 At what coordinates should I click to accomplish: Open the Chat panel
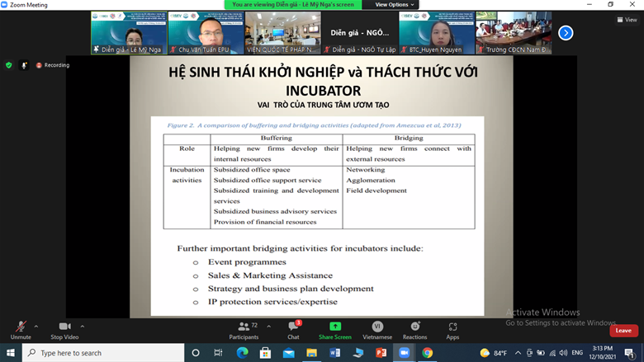point(293,329)
